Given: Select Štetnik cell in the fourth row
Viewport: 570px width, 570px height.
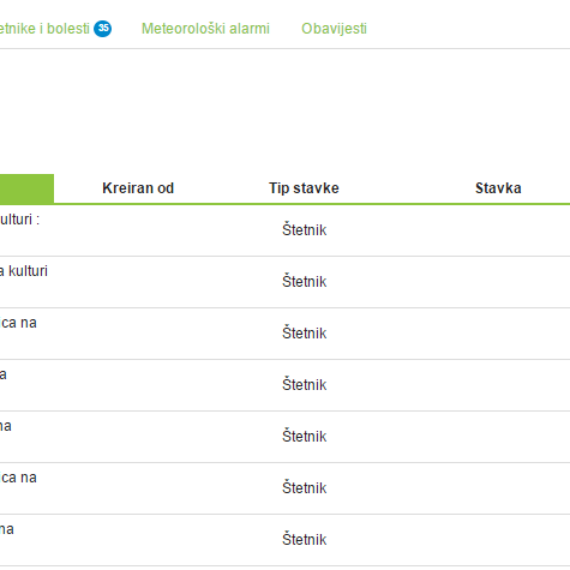Looking at the screenshot, I should 304,385.
